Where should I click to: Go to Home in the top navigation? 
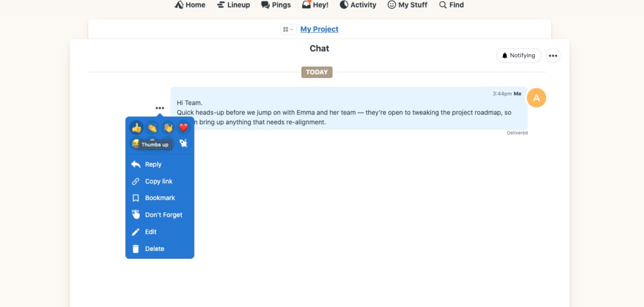[x=190, y=5]
